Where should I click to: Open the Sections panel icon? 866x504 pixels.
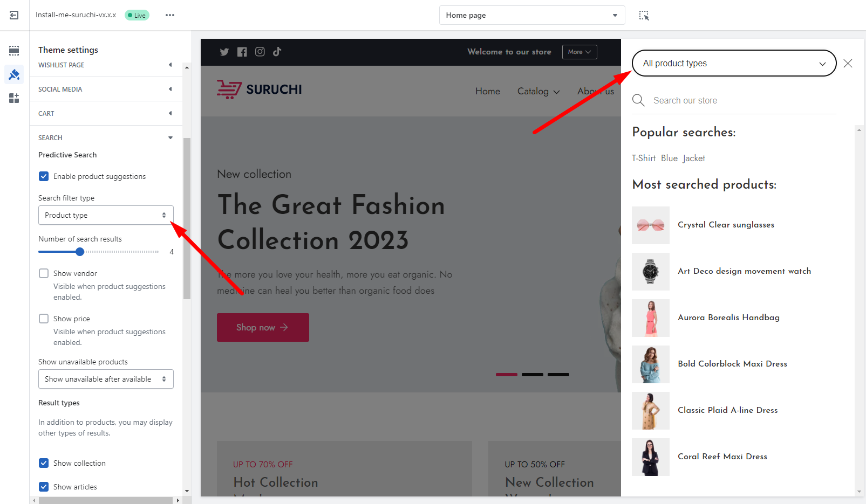click(x=14, y=51)
